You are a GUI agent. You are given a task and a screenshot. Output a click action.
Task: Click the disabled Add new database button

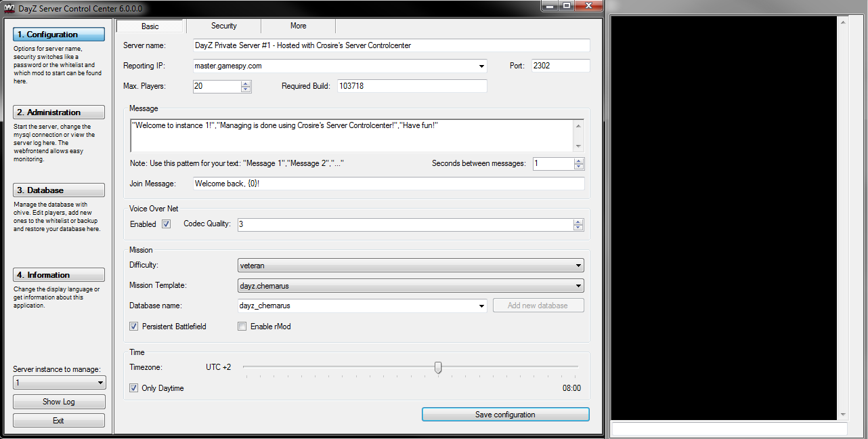tap(538, 306)
